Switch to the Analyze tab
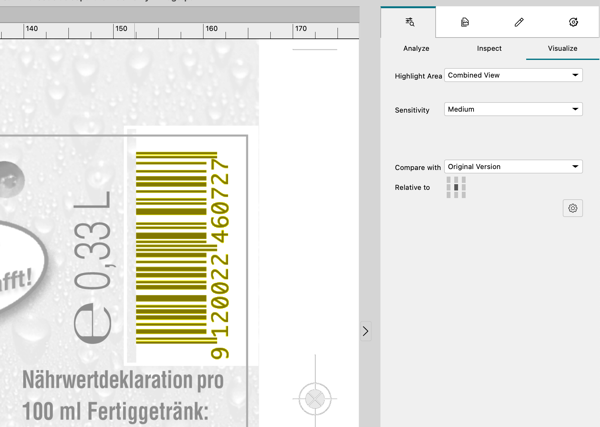This screenshot has width=600, height=427. click(x=416, y=48)
